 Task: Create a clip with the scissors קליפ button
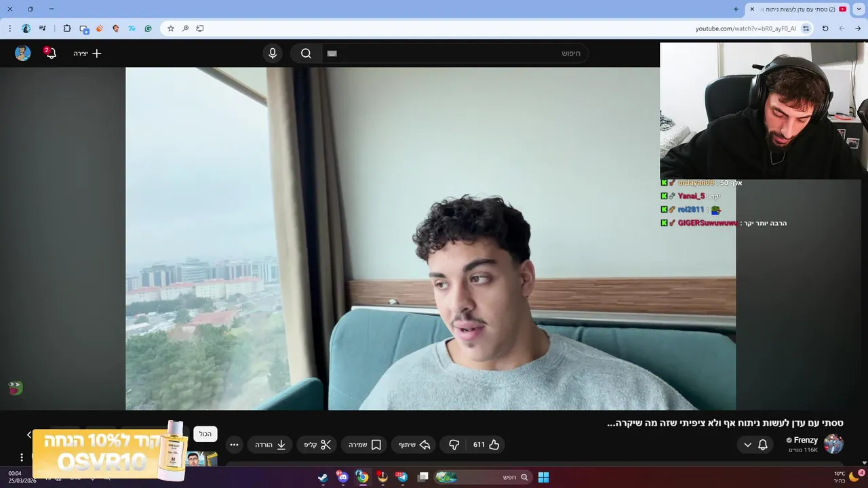point(317,445)
